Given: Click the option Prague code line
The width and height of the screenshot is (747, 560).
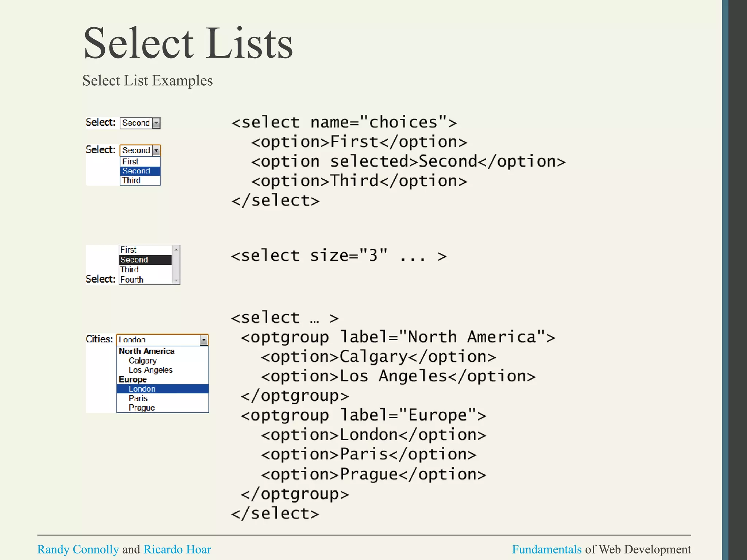Looking at the screenshot, I should (x=373, y=474).
